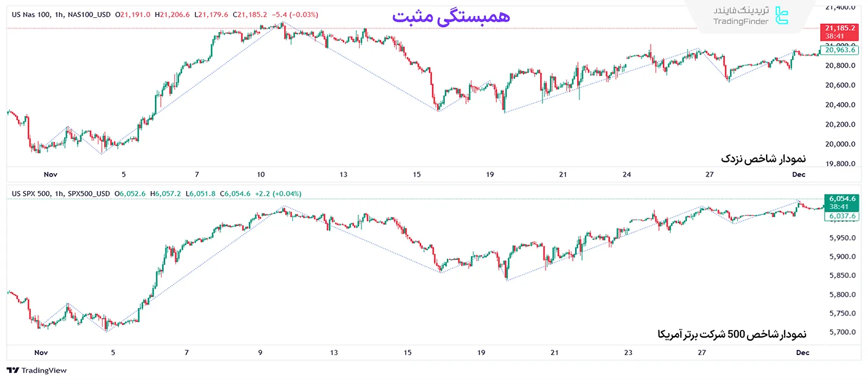Click the Dec marker on Nasdaq time axis
The image size is (868, 380).
pyautogui.click(x=799, y=174)
